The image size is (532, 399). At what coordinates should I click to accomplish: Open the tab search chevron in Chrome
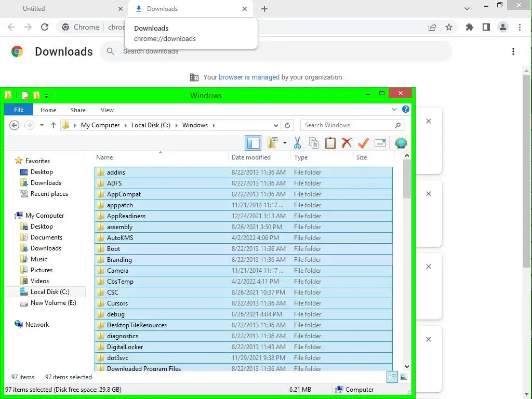[467, 9]
